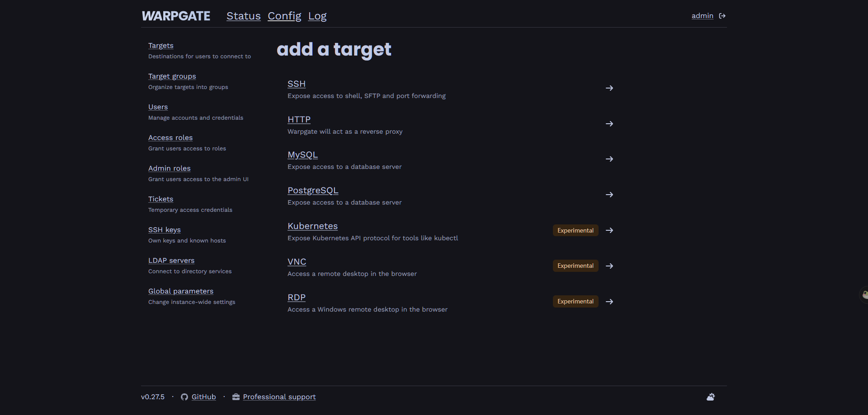This screenshot has width=868, height=415.
Task: Open the GitHub link in the footer
Action: (203, 397)
